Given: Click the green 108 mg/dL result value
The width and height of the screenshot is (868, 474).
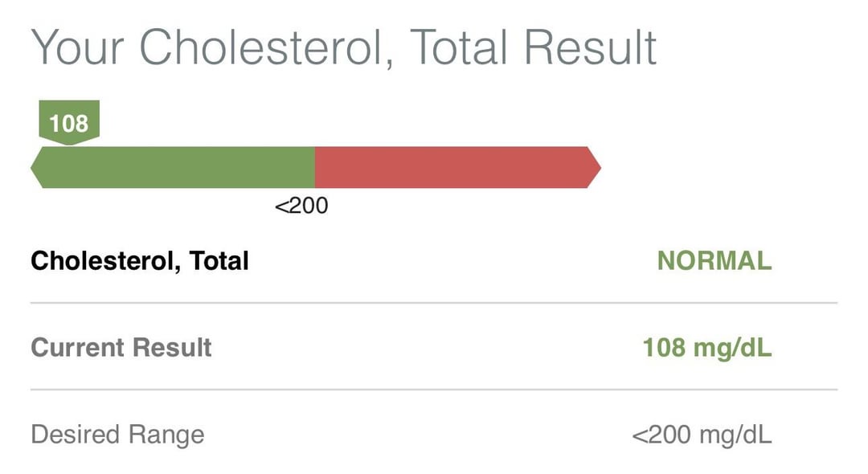Looking at the screenshot, I should [707, 347].
